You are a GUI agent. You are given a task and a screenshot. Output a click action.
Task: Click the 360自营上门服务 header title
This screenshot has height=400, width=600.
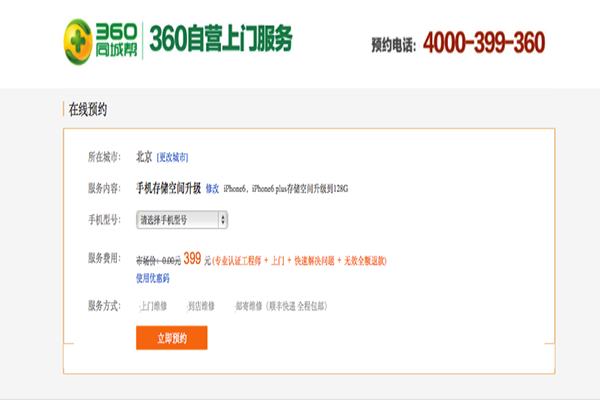click(x=221, y=38)
